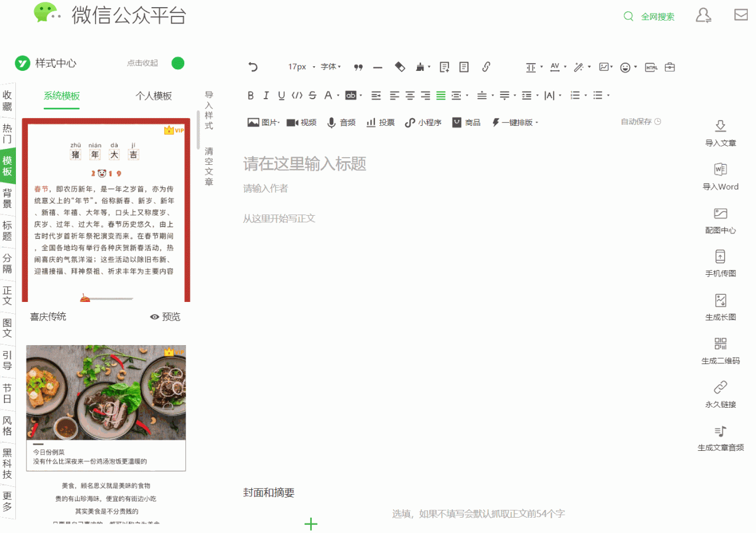Click the undo arrow in the editor toolbar

tap(253, 67)
